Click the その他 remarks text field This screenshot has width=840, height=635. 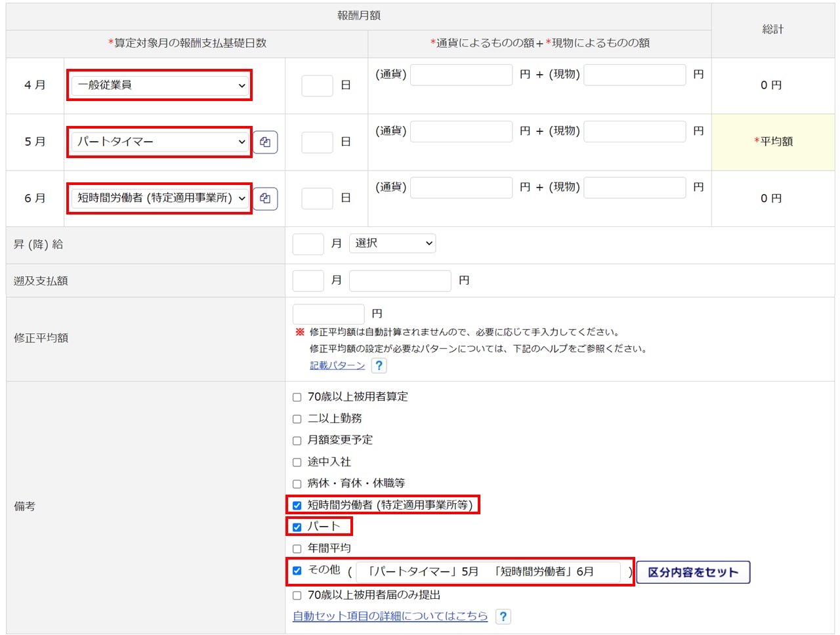[x=488, y=571]
